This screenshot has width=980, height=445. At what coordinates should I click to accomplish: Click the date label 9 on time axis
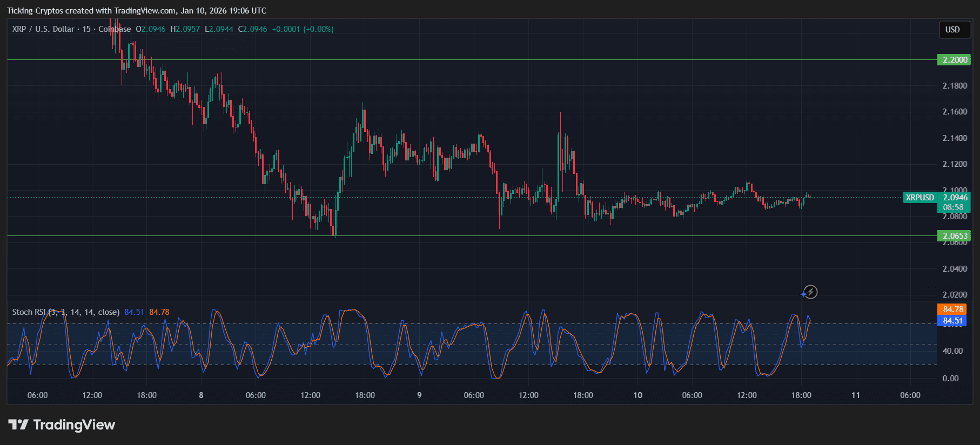point(419,395)
